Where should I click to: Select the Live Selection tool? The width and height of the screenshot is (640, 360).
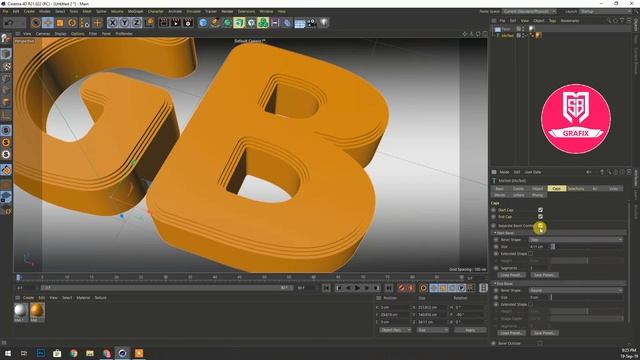click(x=36, y=23)
